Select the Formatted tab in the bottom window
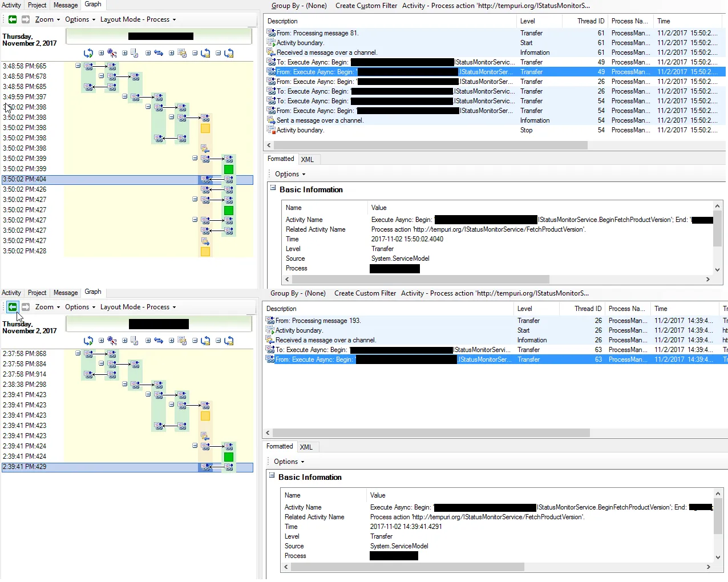This screenshot has width=728, height=582. [x=280, y=446]
